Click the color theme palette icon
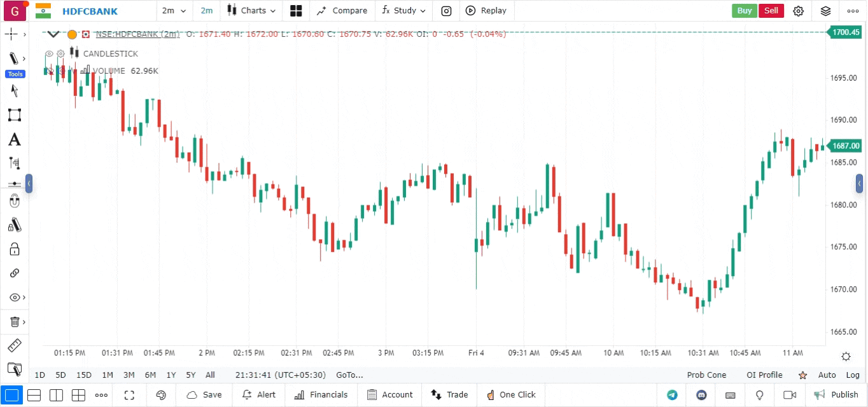The width and height of the screenshot is (868, 407). coord(161,395)
